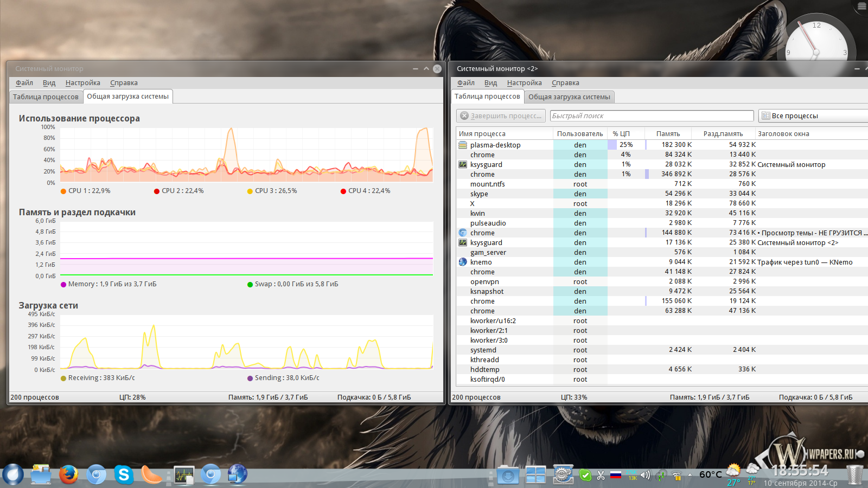
Task: Select the 'kwin' process row
Action: [662, 213]
